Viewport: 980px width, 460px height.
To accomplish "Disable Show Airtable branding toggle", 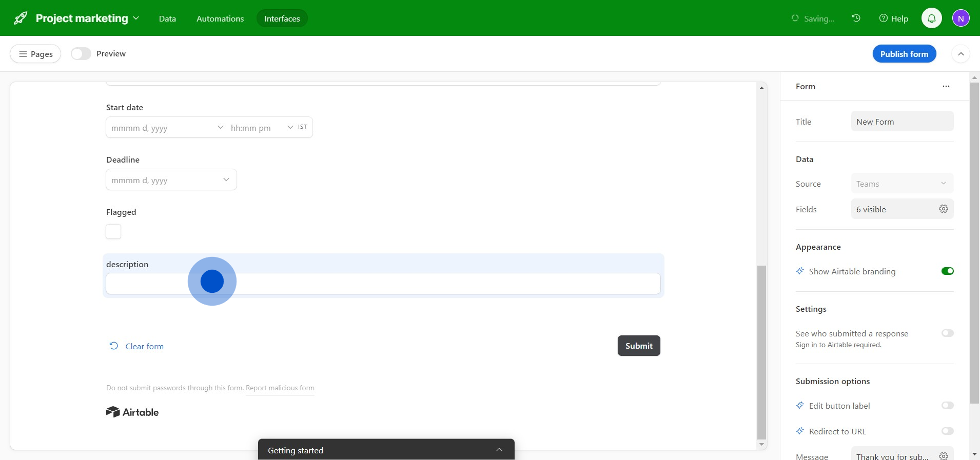I will tap(947, 271).
